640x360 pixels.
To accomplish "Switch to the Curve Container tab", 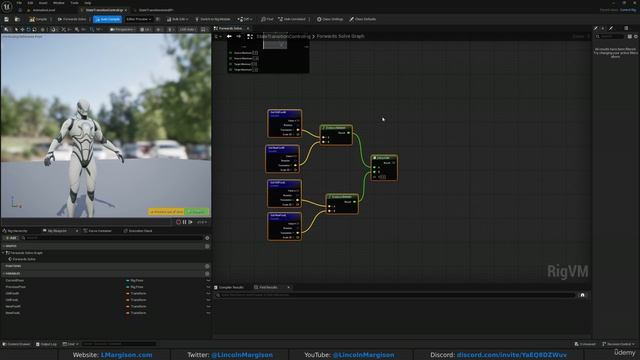I will point(98,231).
